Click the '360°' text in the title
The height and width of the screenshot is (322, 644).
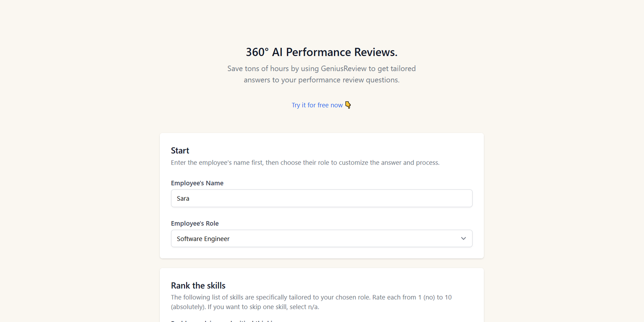pos(257,52)
